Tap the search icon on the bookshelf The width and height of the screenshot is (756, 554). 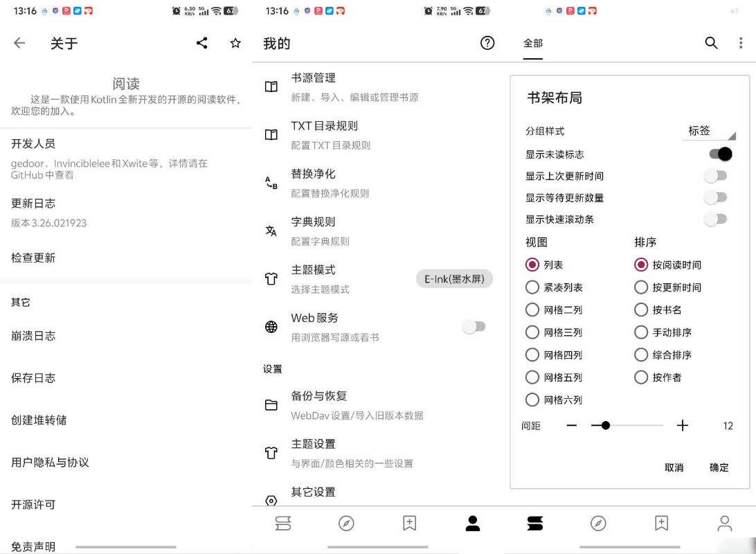712,43
